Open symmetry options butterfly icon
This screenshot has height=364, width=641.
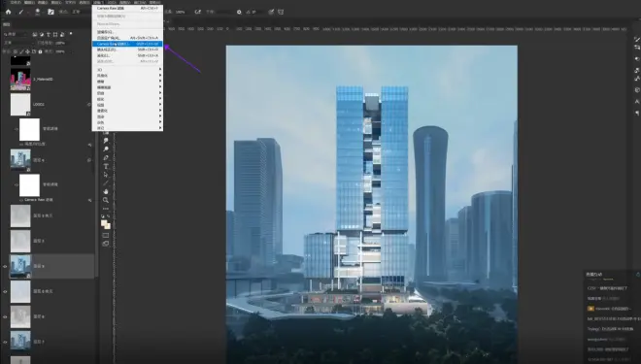click(281, 12)
